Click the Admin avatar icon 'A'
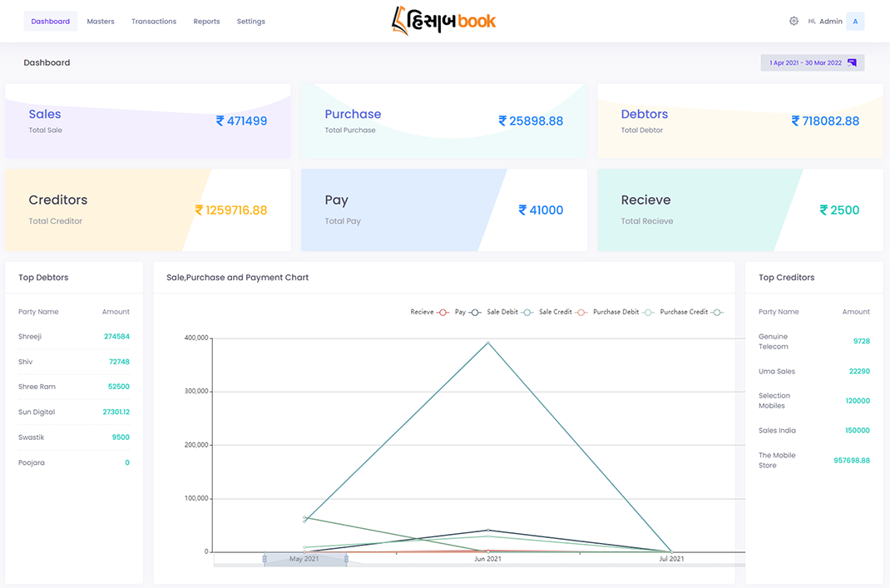Image resolution: width=890 pixels, height=588 pixels. pos(855,21)
